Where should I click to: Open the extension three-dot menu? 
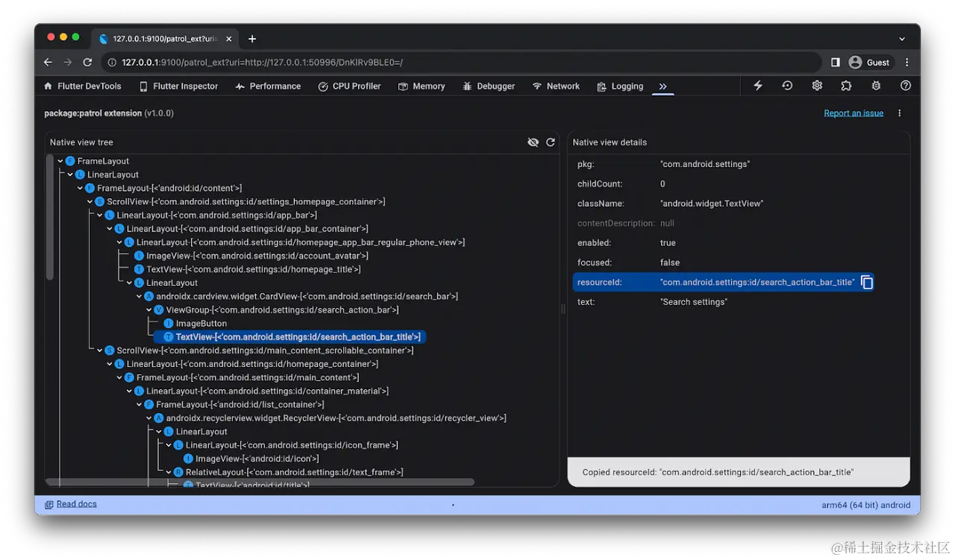click(899, 113)
